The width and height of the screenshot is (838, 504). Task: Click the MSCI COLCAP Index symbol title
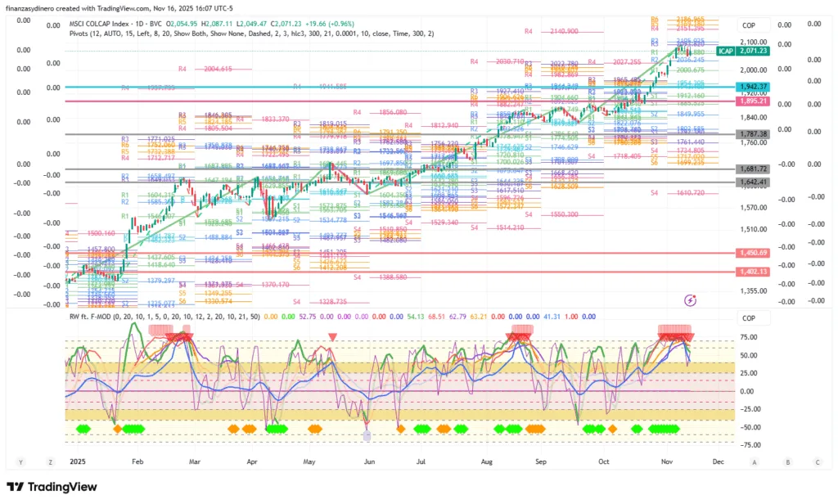tap(105, 24)
